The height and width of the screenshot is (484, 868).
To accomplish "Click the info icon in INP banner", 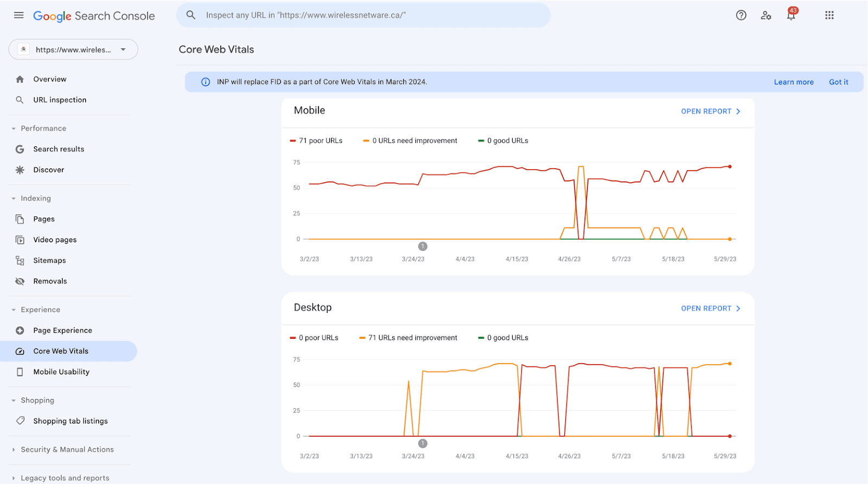I will tap(206, 82).
